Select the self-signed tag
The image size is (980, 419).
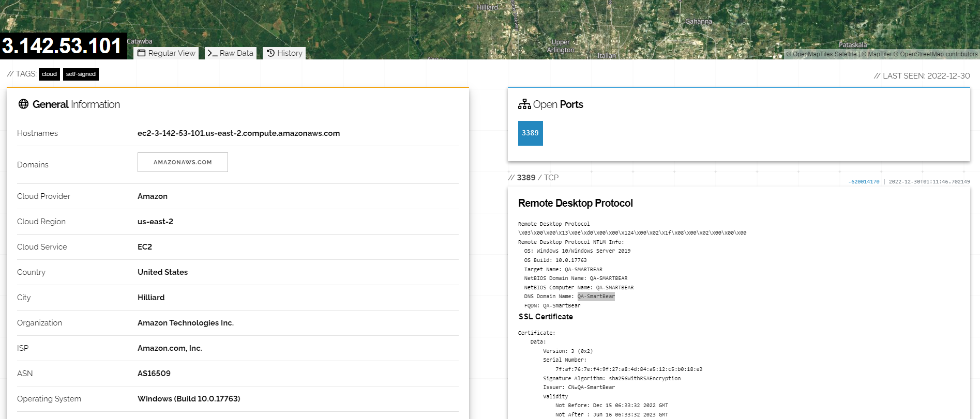click(81, 74)
